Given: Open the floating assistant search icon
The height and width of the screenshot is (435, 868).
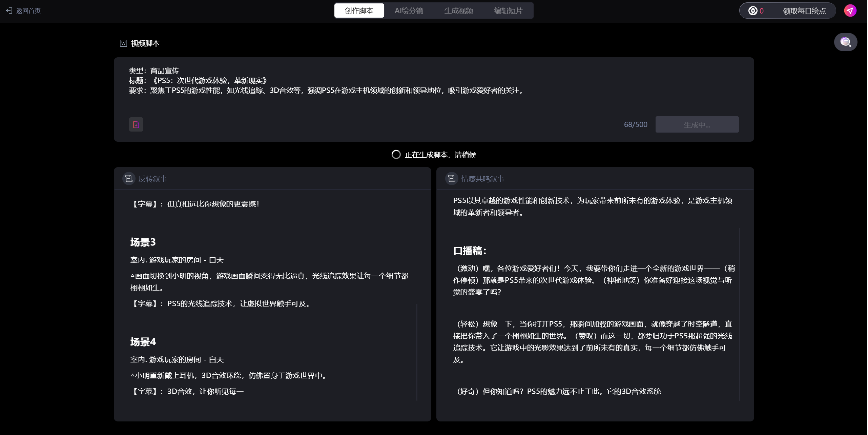Looking at the screenshot, I should tap(846, 42).
